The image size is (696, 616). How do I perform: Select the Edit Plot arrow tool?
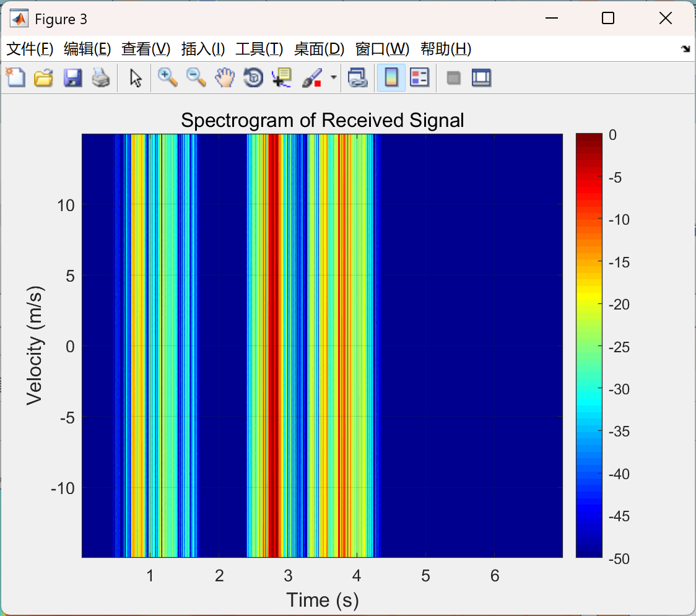tap(136, 78)
